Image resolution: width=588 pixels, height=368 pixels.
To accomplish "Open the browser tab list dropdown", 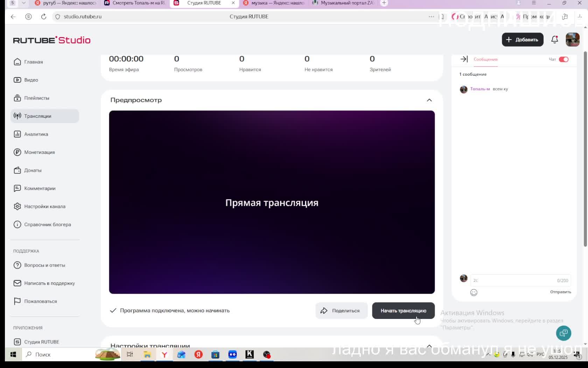I will pyautogui.click(x=23, y=3).
